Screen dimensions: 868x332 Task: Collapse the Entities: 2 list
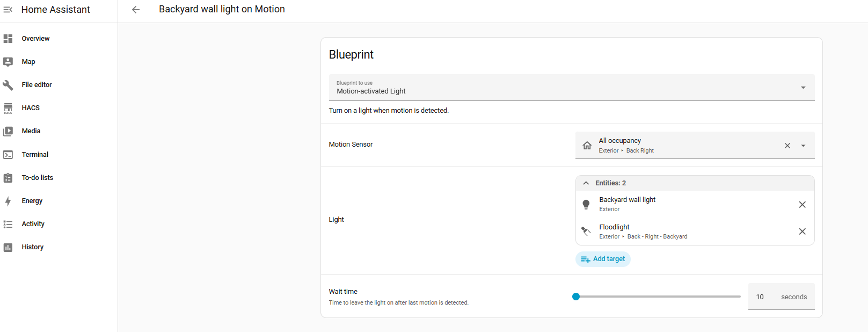(x=586, y=183)
